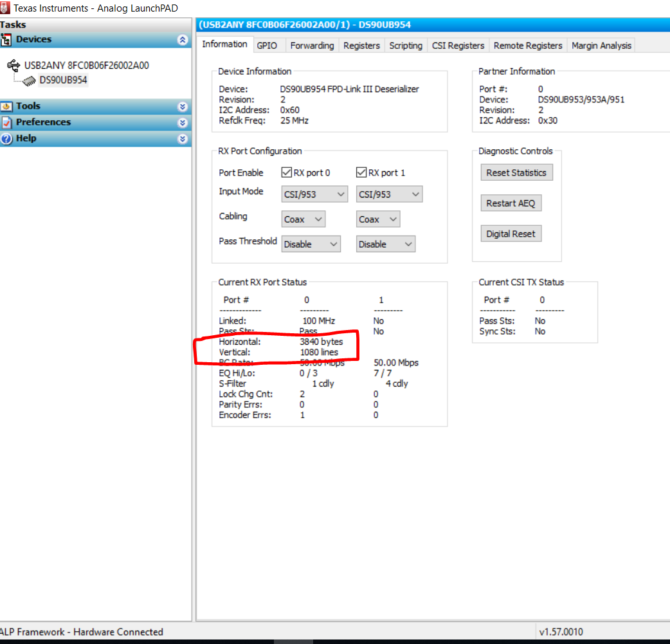The height and width of the screenshot is (644, 670).
Task: Open the Forwarding tab
Action: [312, 45]
